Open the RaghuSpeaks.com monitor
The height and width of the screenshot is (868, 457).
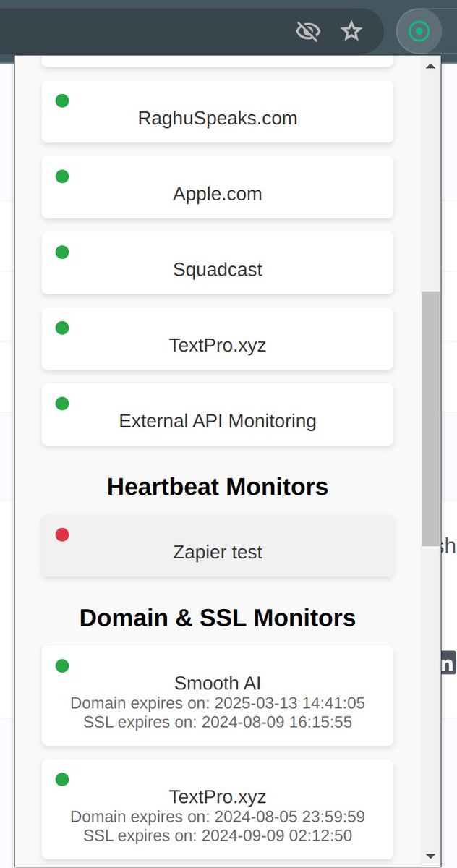pos(218,111)
